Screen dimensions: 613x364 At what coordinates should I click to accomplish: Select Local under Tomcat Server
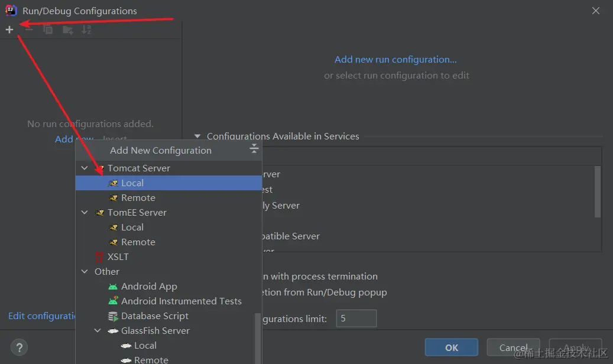click(132, 183)
